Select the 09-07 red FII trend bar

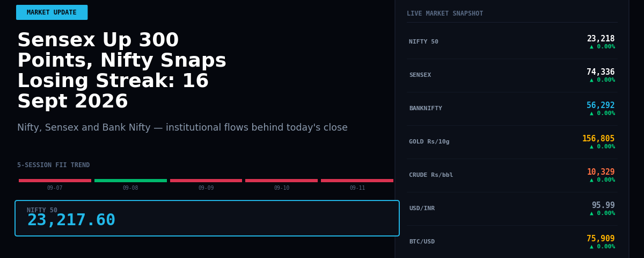[x=55, y=181]
